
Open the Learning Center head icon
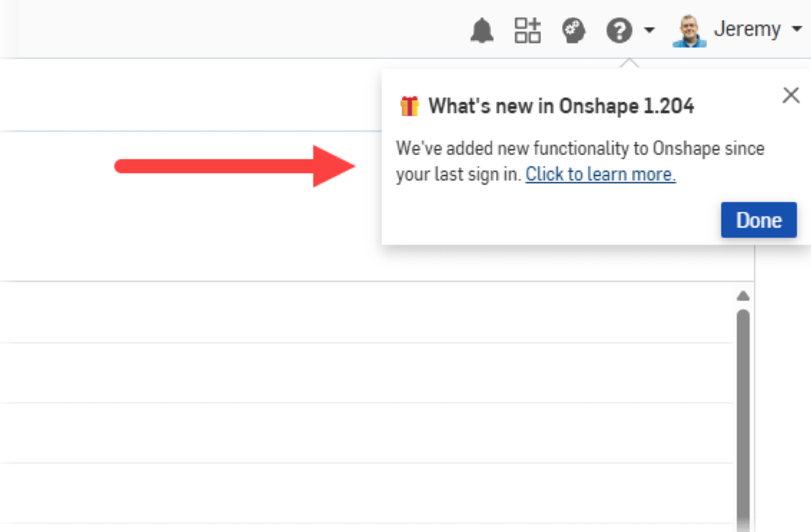click(573, 30)
